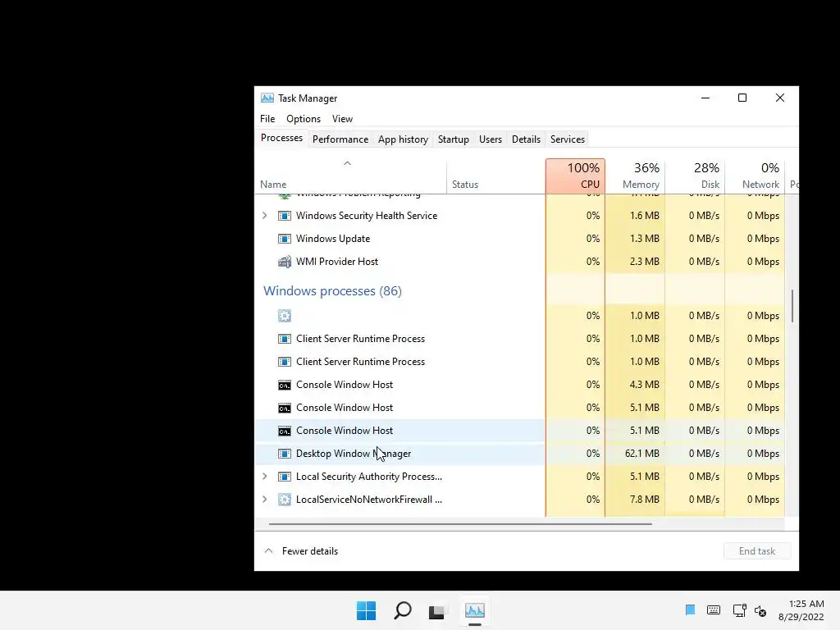Switch to the Details tab

click(526, 139)
